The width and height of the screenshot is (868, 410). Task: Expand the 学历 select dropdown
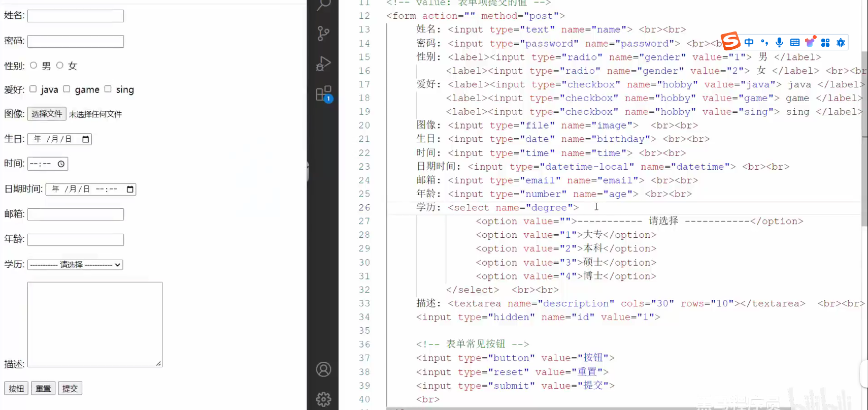click(x=75, y=265)
